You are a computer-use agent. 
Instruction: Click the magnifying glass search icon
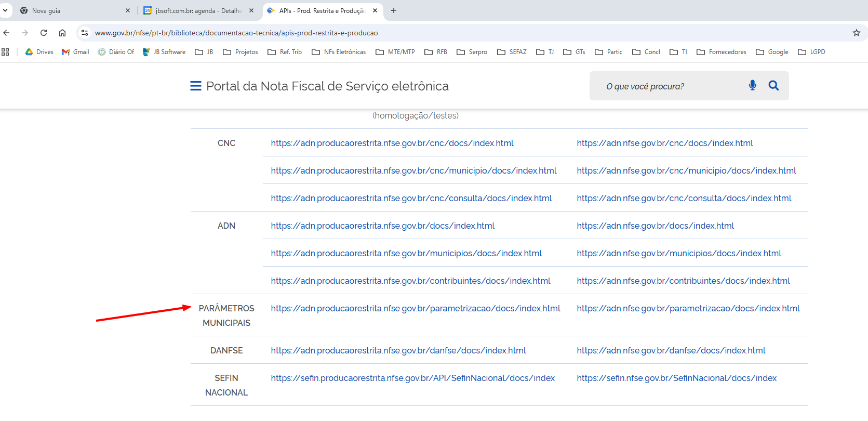click(773, 86)
